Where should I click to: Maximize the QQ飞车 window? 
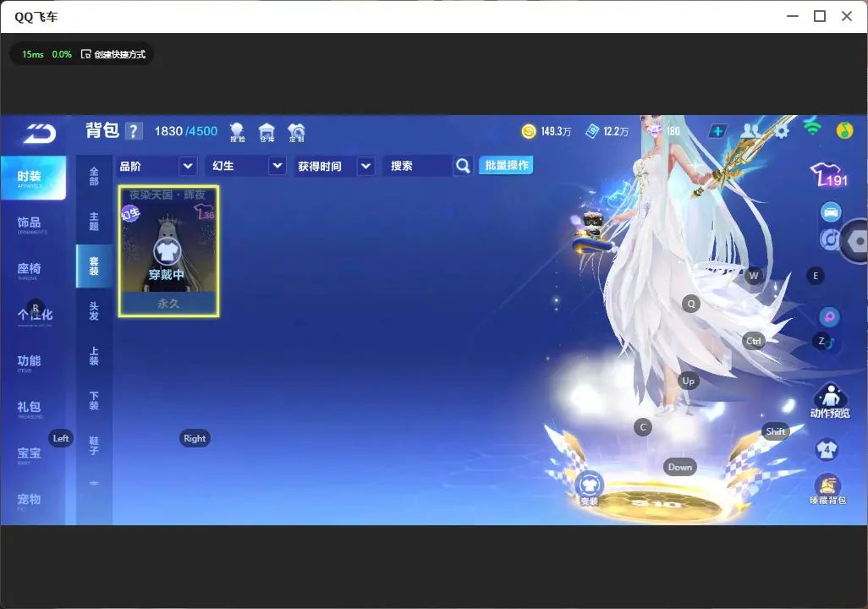[x=820, y=17]
